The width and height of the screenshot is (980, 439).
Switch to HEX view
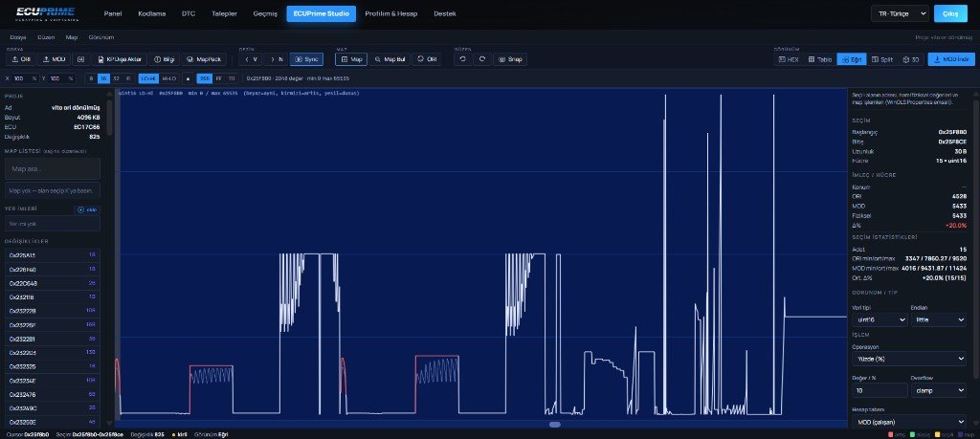[789, 59]
